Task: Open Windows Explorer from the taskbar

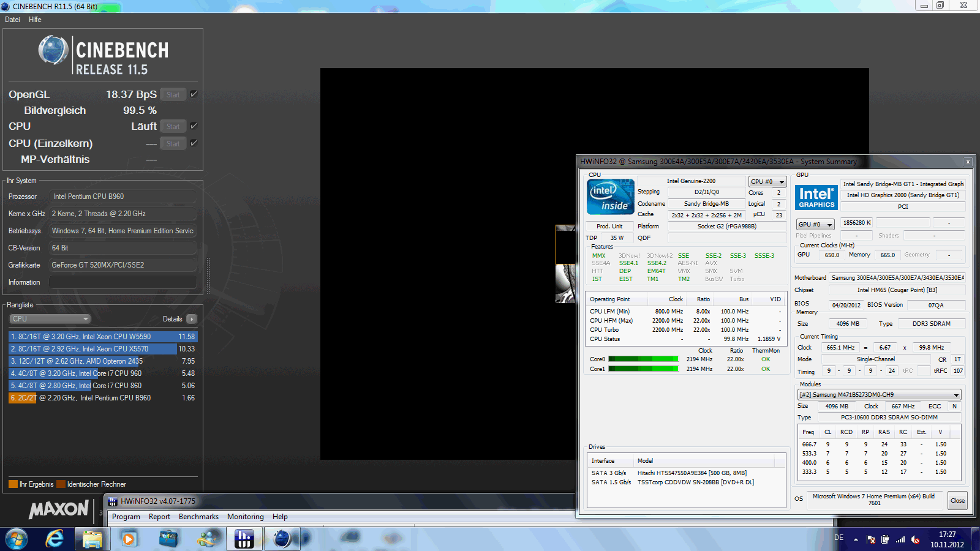Action: click(92, 539)
